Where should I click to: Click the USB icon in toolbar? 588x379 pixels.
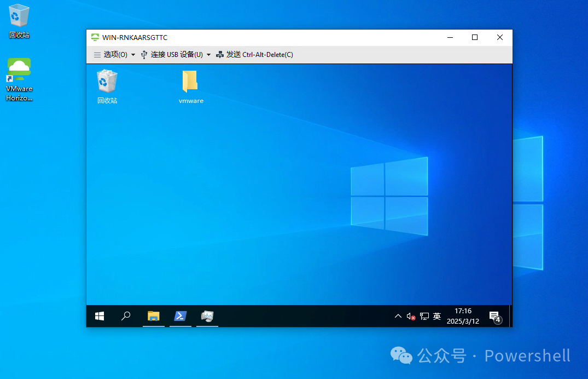144,55
